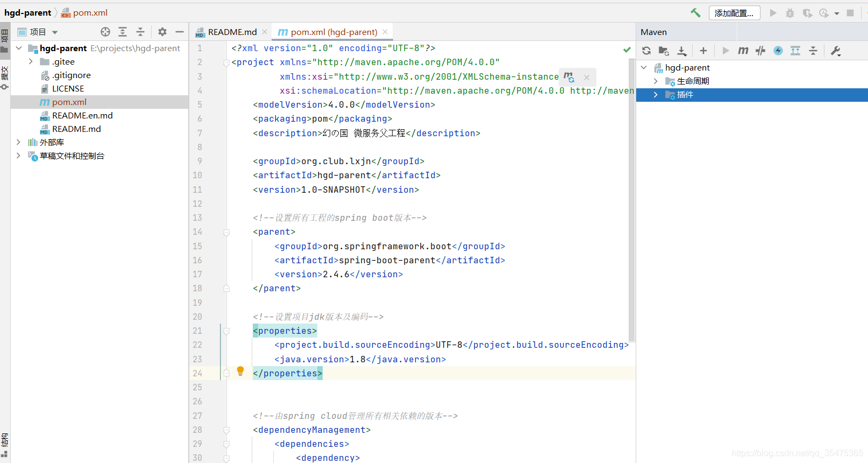This screenshot has width=868, height=463.
Task: Toggle Skip Tests mode lightning icon
Action: 778,51
